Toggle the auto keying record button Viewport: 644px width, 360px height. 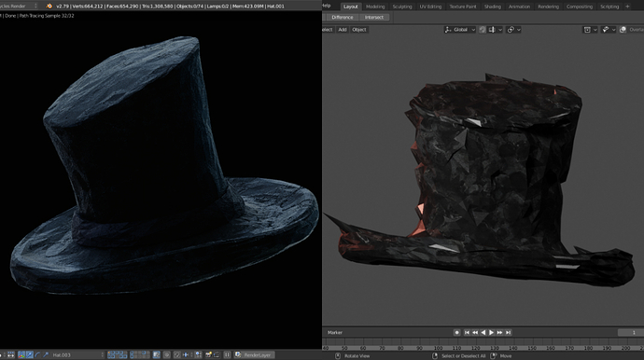[456, 333]
